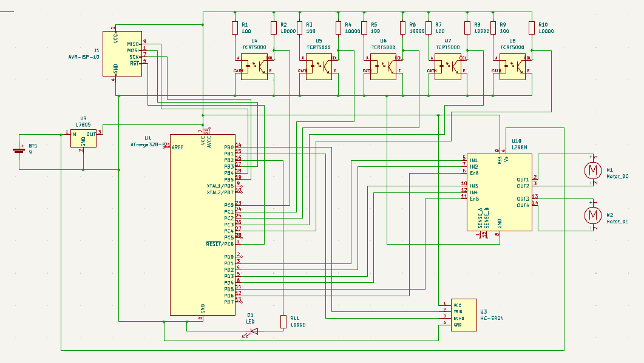Click the U4 TCRT5000 sensor symbol
644x363 pixels.
click(x=254, y=67)
